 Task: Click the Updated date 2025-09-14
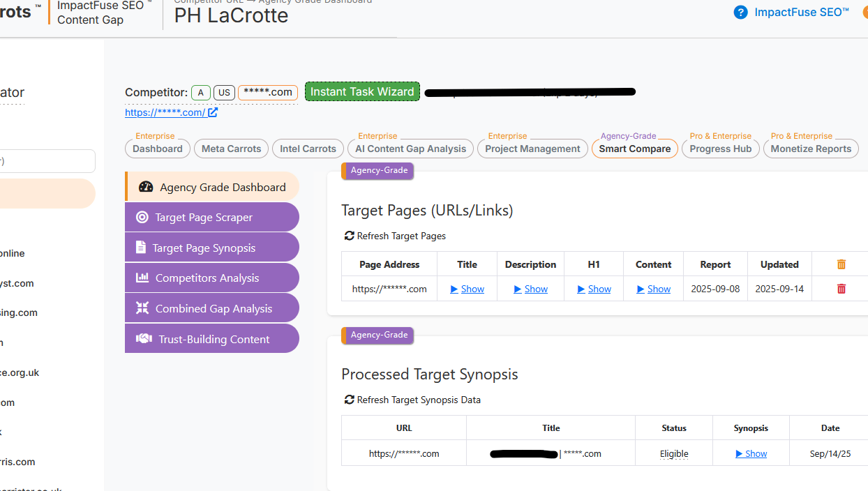click(779, 289)
